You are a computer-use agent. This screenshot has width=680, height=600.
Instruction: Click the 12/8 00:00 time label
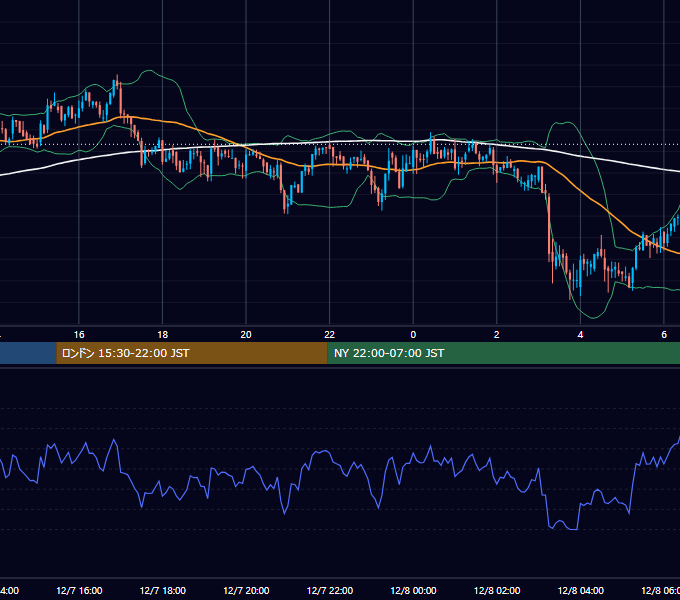pos(413,590)
